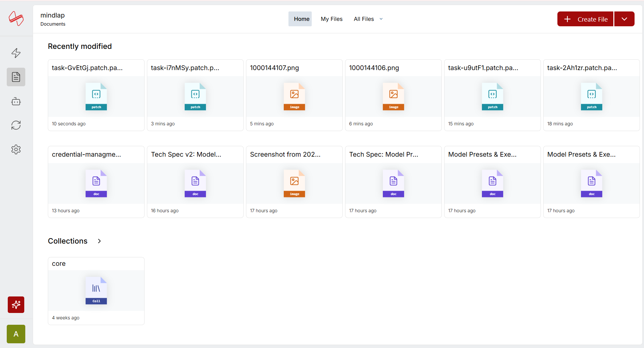Open core collection title
Screen dimensions: 644x348
(59, 263)
